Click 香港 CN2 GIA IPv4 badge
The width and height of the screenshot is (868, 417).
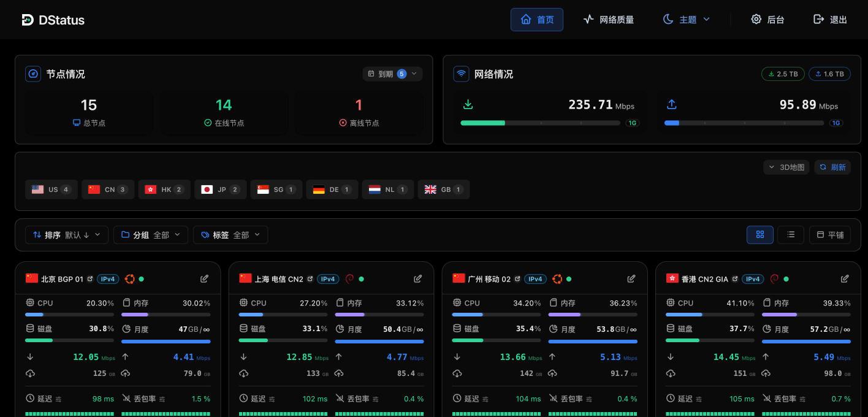753,279
